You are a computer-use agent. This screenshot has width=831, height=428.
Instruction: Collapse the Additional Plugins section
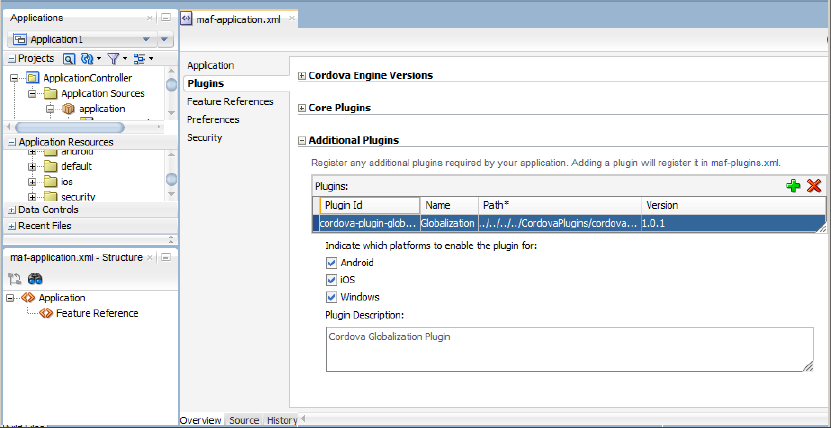[x=302, y=141]
